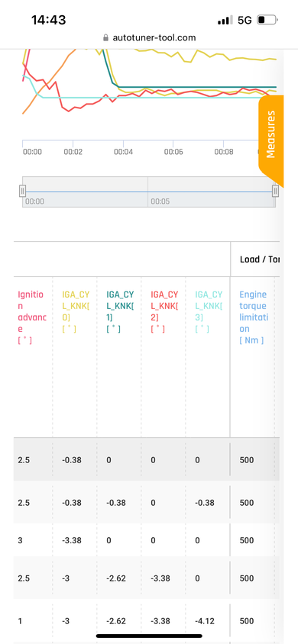This screenshot has height=644, width=298.
Task: Select the IGA_CYL_KNK[0] column header
Action: [76, 312]
